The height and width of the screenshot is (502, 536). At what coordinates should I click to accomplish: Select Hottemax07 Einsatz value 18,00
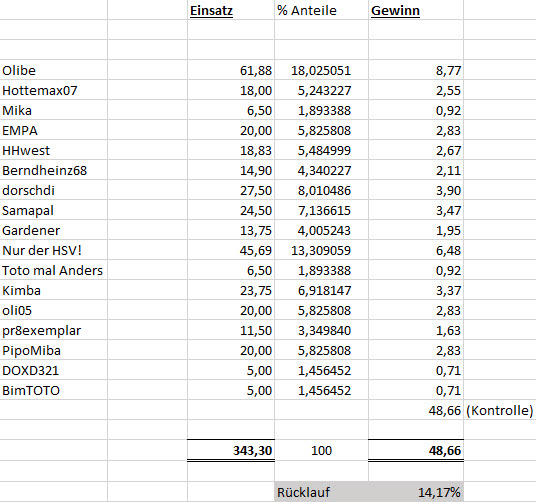(x=231, y=90)
